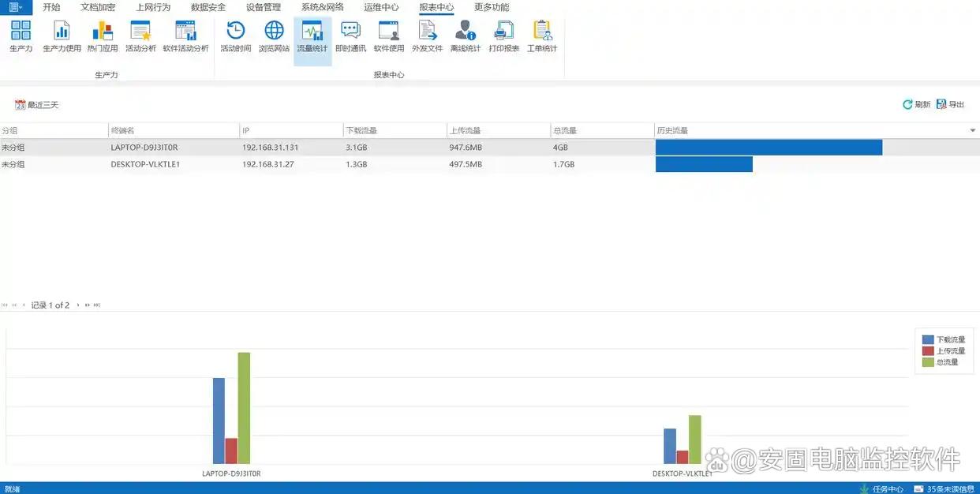Image resolution: width=980 pixels, height=494 pixels.
Task: Open the application menu button at top-left
Action: point(16,7)
